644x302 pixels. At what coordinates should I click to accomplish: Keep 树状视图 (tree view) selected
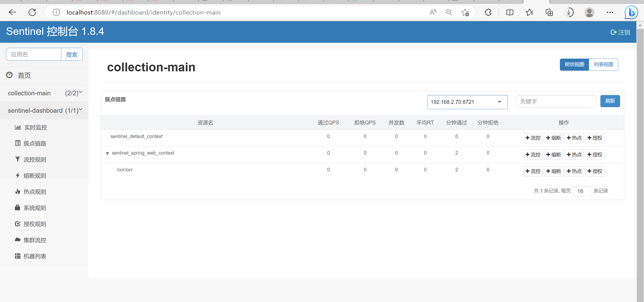click(574, 64)
